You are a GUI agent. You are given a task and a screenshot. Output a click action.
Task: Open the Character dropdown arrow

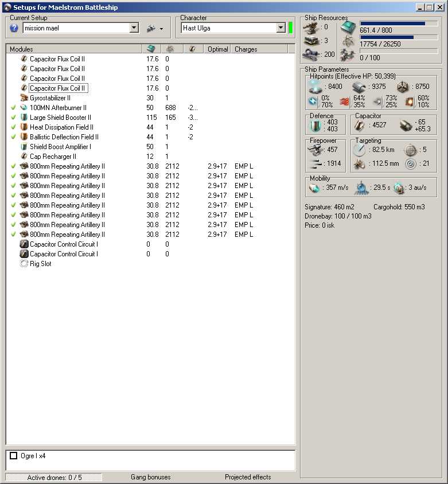(x=281, y=28)
